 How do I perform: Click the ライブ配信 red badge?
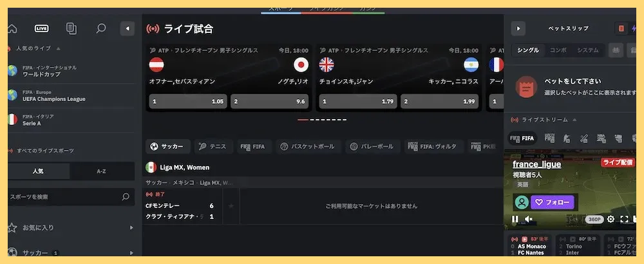click(618, 162)
